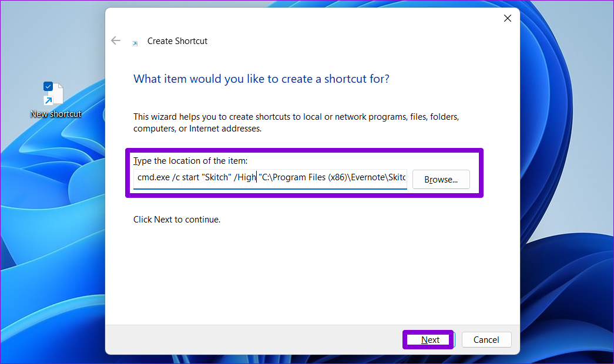This screenshot has height=364, width=614.
Task: Click the back arrow in Create Shortcut wizard
Action: coord(116,41)
